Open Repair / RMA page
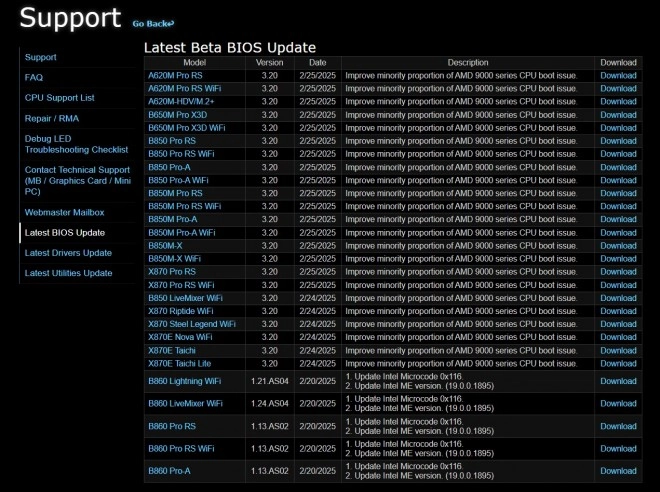This screenshot has width=660, height=492. coord(52,118)
